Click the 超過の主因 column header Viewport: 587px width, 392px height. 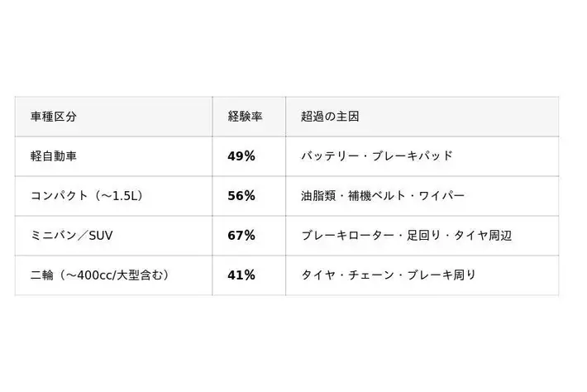pyautogui.click(x=422, y=117)
